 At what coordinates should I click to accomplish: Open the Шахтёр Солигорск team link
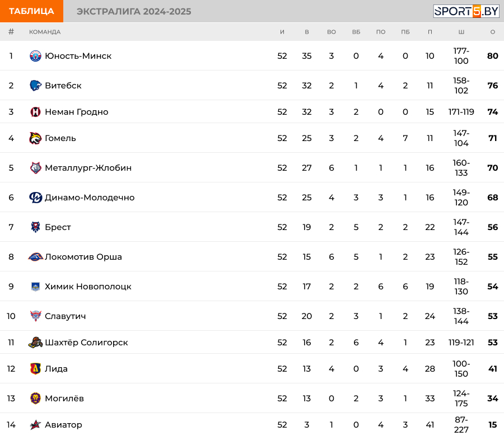point(86,343)
